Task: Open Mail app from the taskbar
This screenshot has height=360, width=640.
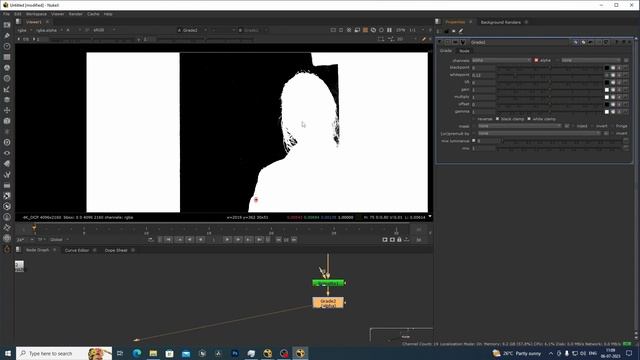Action: [x=186, y=353]
